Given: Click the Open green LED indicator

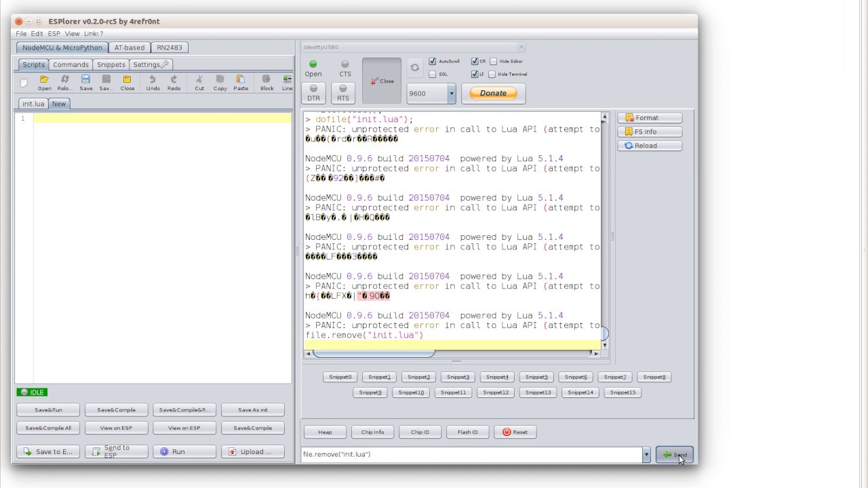Looking at the screenshot, I should tap(313, 64).
